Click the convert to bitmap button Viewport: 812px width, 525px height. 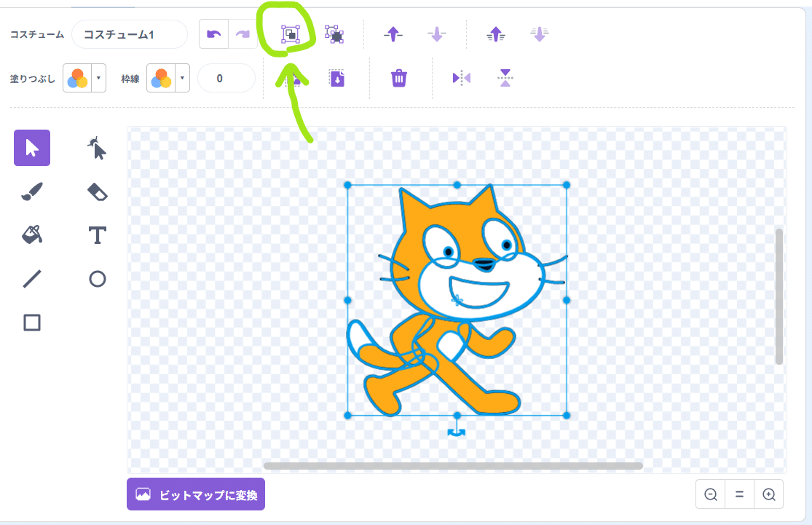click(x=195, y=494)
